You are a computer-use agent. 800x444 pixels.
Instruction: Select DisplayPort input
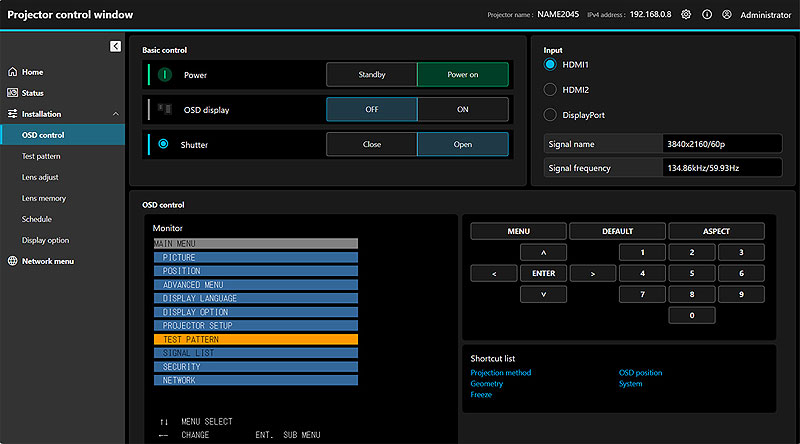click(x=550, y=115)
